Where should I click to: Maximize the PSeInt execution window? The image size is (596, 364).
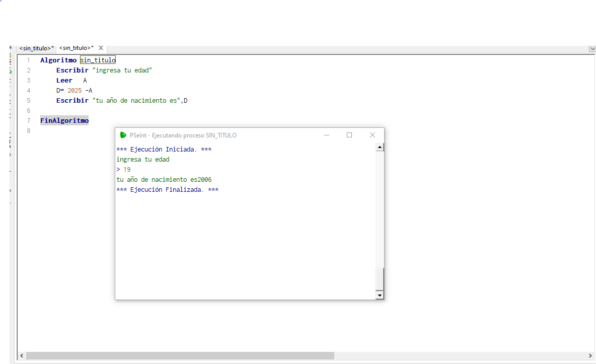click(349, 135)
